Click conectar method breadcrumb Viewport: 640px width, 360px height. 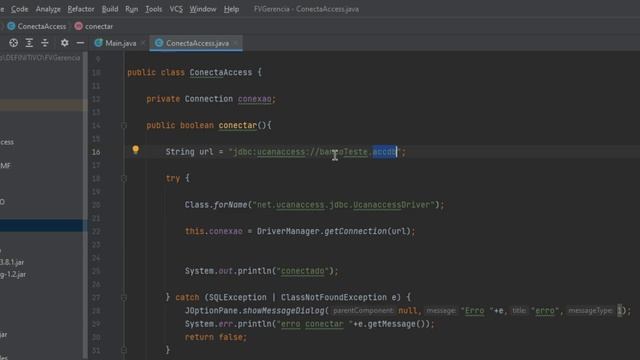99,26
